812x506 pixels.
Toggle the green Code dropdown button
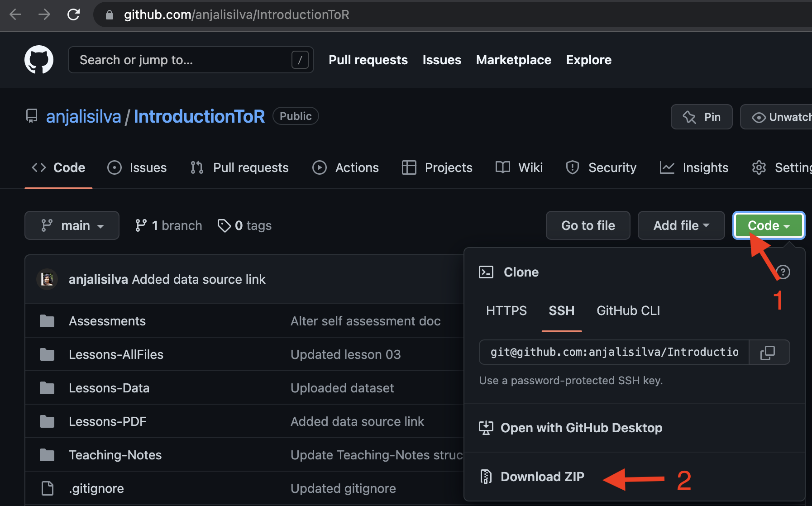(x=769, y=225)
